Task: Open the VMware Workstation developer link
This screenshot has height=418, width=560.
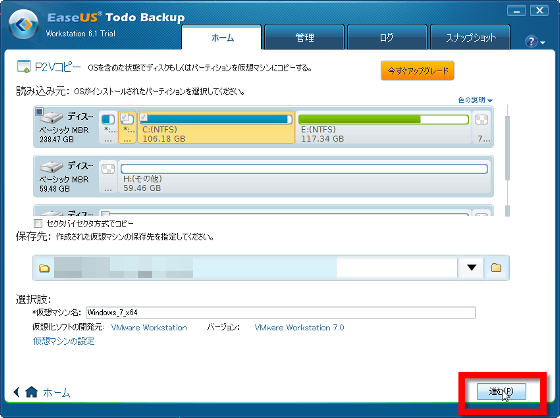Action: click(149, 327)
